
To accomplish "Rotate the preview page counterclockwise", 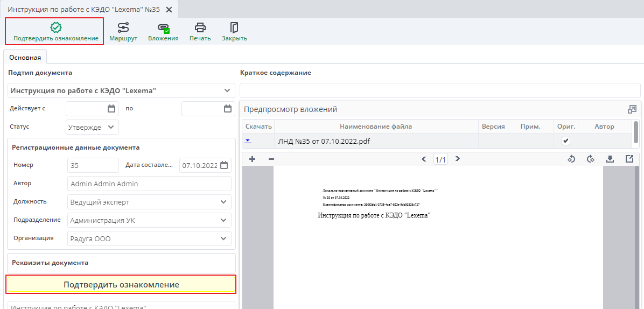I will click(571, 159).
